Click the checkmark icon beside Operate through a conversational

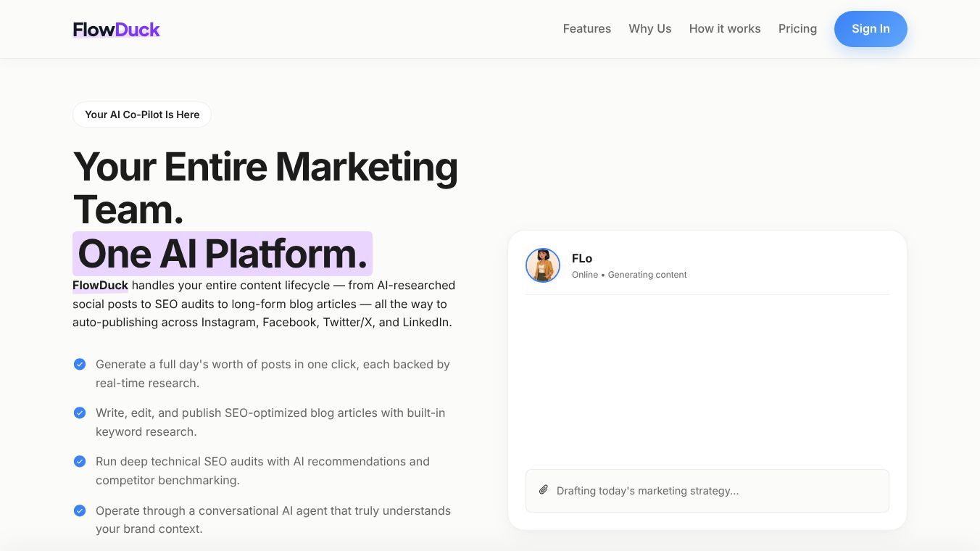pos(80,510)
